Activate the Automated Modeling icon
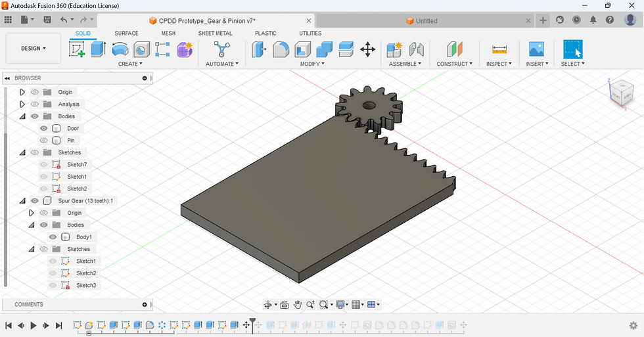The image size is (644, 337). (222, 49)
